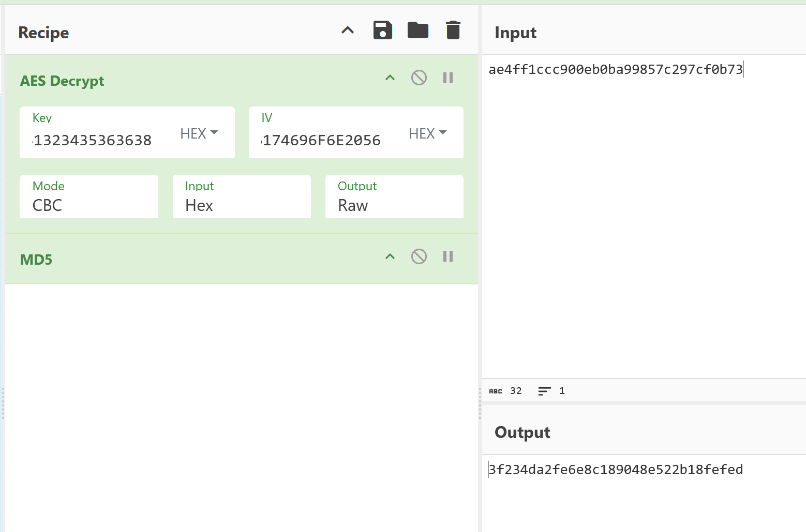Set a breakpoint on MD5
The height and width of the screenshot is (532, 806).
click(448, 256)
